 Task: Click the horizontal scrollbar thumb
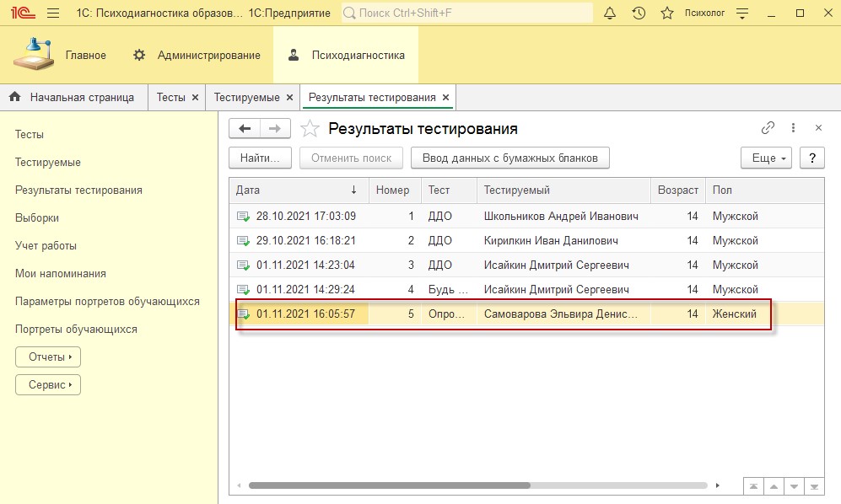pyautogui.click(x=390, y=485)
